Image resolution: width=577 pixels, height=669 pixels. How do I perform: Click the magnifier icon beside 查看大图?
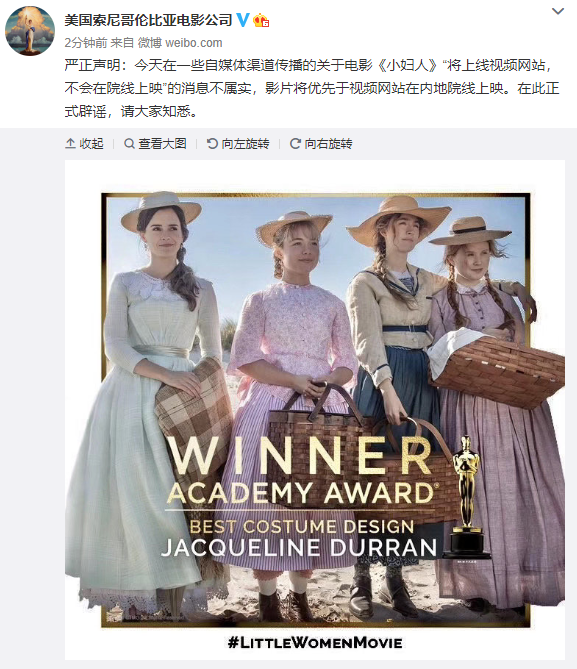pos(129,144)
